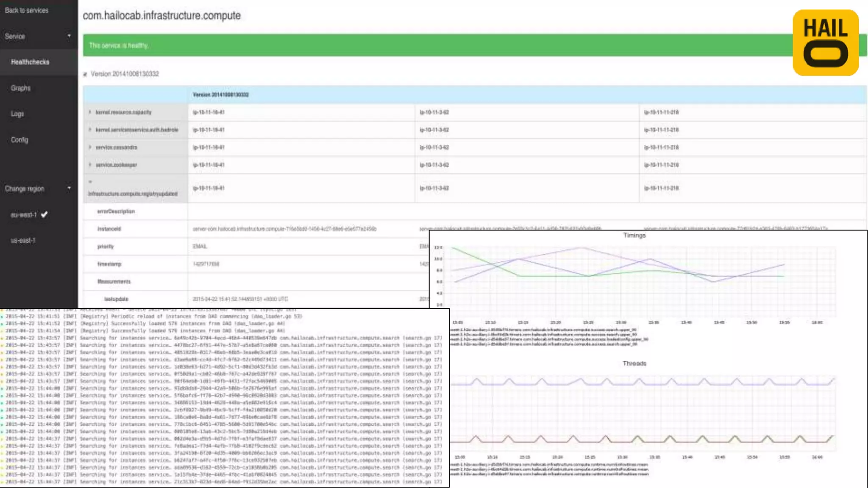Open the Change region dropdown arrow

click(x=69, y=188)
